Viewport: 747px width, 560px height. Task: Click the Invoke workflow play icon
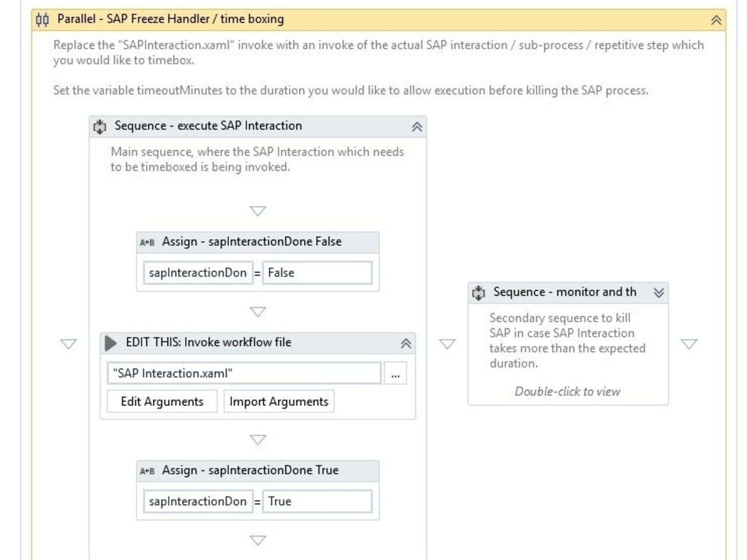[110, 343]
